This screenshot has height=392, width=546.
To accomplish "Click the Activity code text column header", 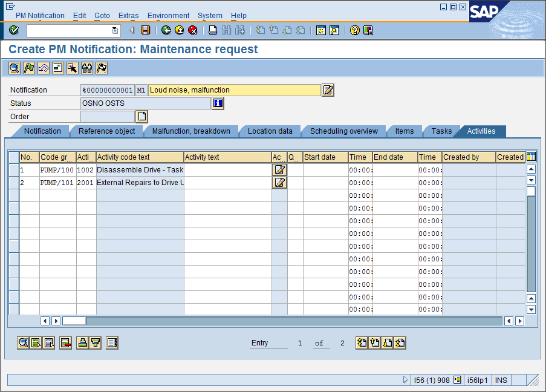I will 140,157.
